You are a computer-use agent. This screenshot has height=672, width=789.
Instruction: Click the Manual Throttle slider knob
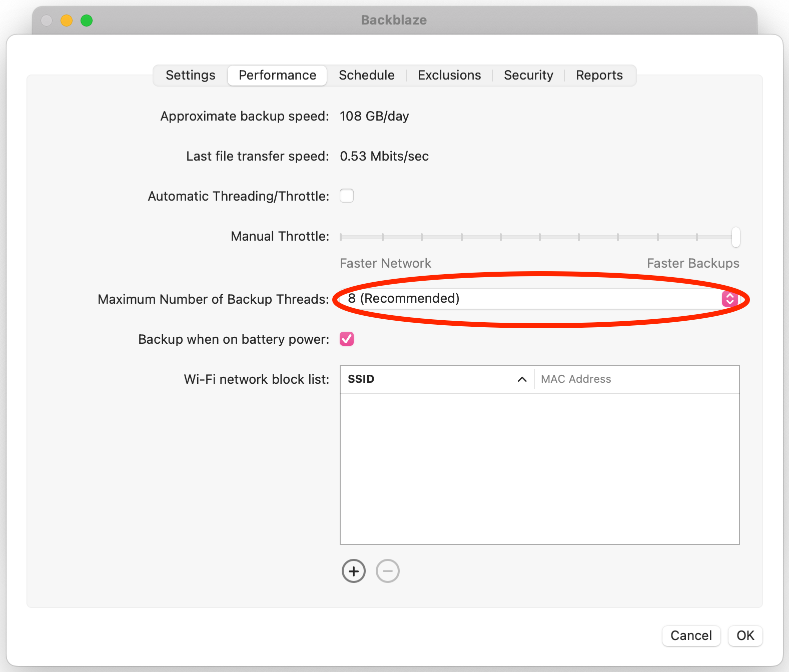coord(735,237)
